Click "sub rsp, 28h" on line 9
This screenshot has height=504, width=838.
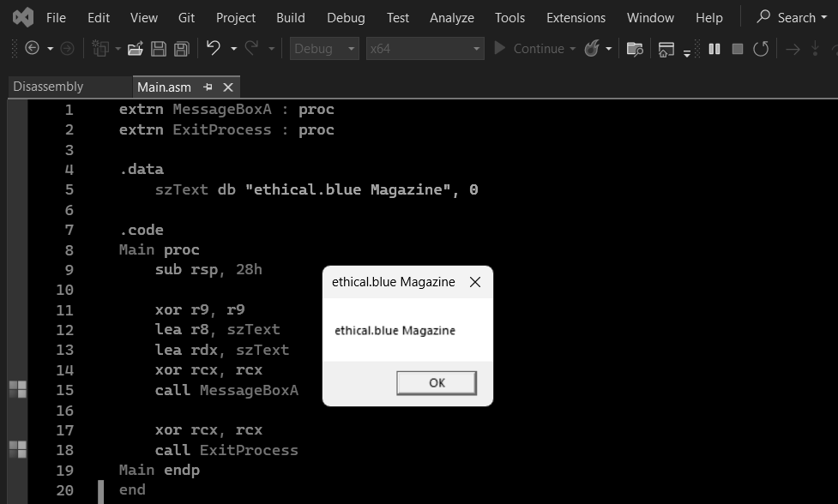[208, 270]
